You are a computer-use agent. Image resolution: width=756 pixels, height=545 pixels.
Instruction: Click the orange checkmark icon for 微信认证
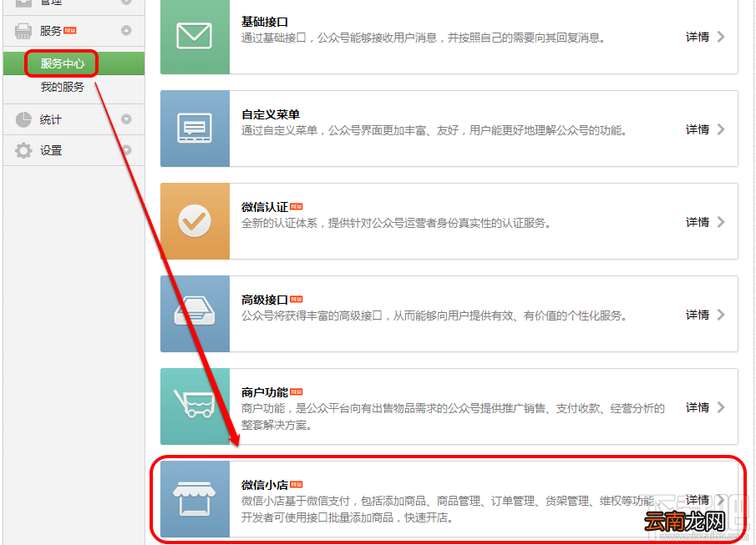click(195, 221)
